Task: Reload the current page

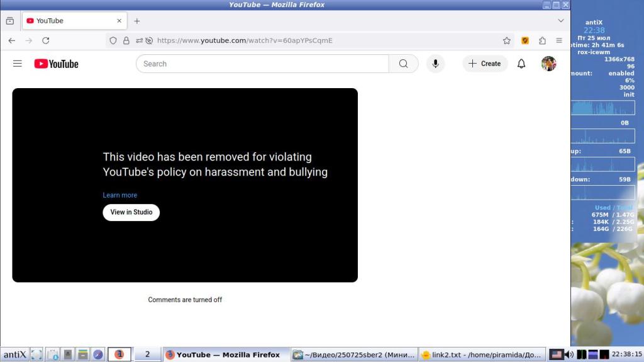Action: click(x=46, y=40)
